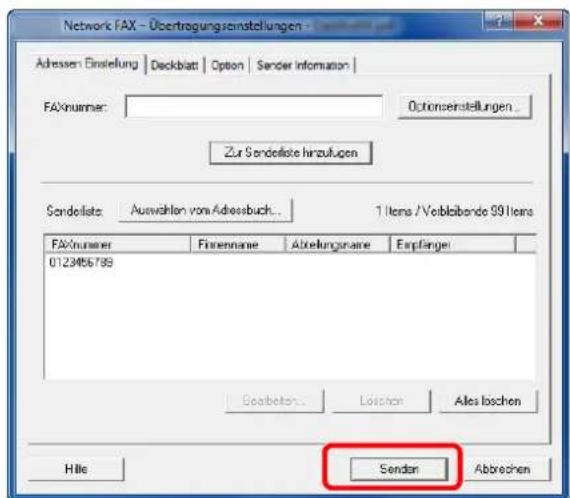Switch to the Adressen Einstellung tab
The height and width of the screenshot is (498, 570).
pos(87,64)
